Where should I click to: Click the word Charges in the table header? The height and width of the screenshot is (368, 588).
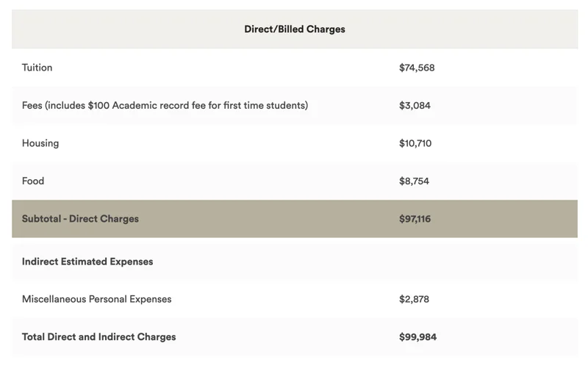point(326,29)
